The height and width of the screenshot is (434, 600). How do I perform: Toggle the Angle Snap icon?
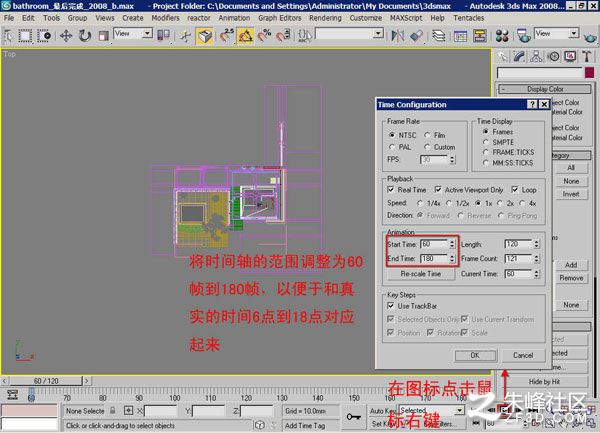[x=245, y=36]
